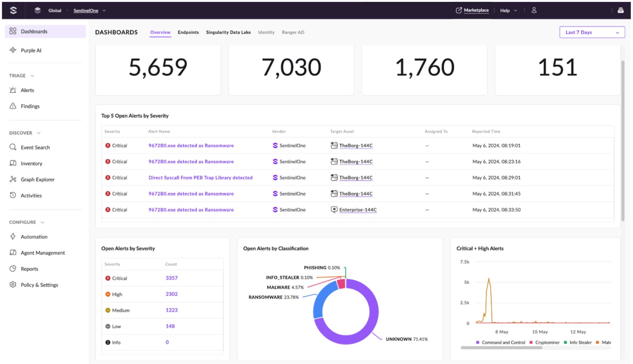
Task: Click the Findings warning triangle icon
Action: [13, 106]
